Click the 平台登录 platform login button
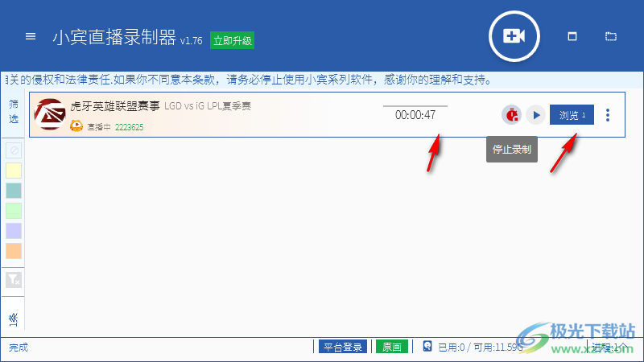Image resolution: width=644 pixels, height=362 pixels. pos(343,347)
